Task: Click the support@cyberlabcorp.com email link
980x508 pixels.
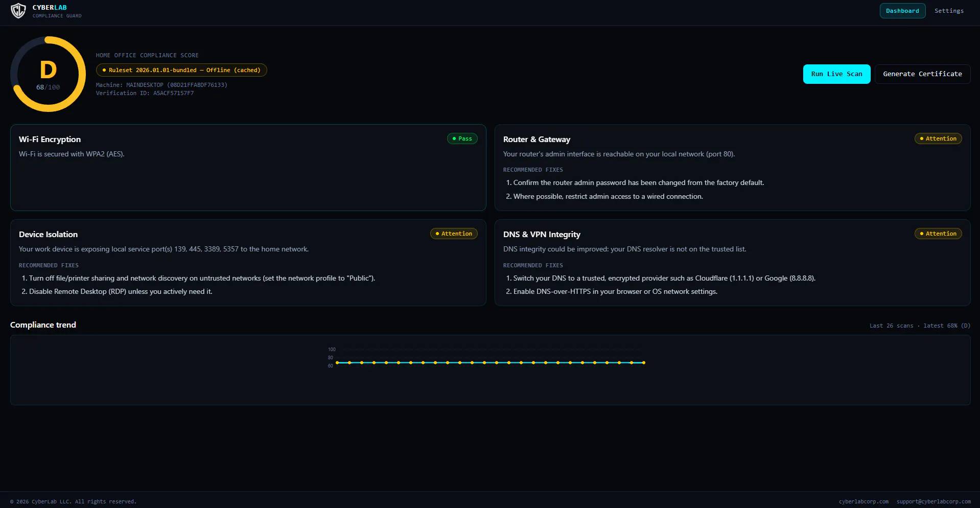Action: tap(934, 501)
